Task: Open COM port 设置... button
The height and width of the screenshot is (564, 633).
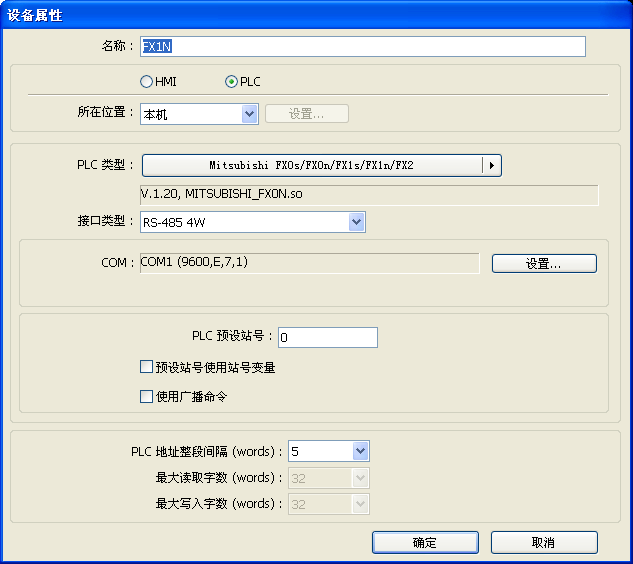Action: 543,264
